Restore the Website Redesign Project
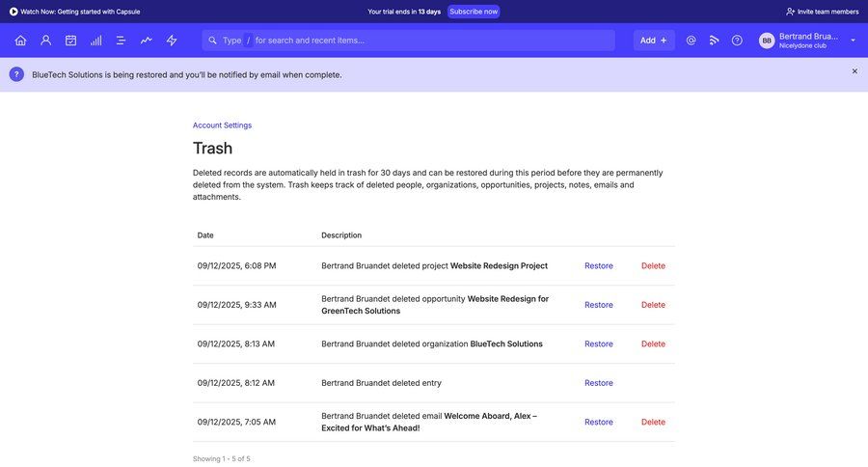 (x=598, y=266)
